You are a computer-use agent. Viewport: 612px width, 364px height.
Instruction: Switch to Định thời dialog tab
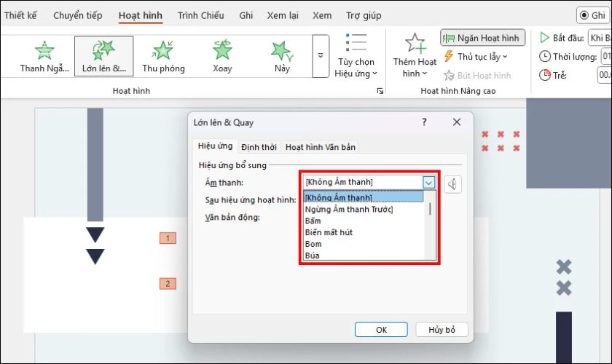tap(259, 147)
